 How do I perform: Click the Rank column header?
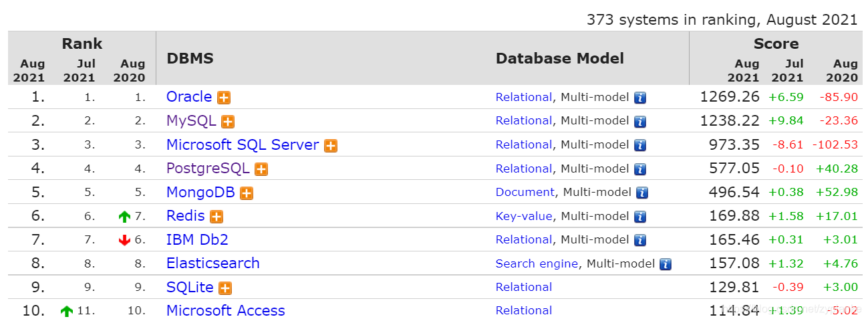pyautogui.click(x=82, y=43)
